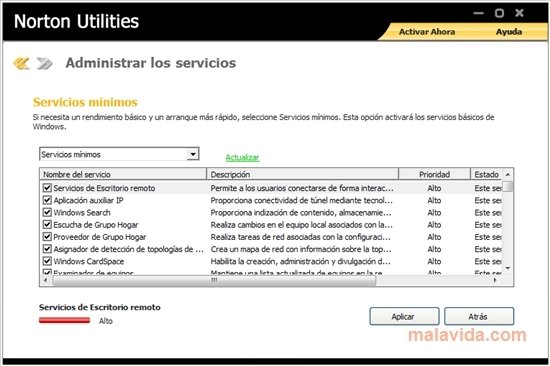Select the Windows Search service name

tap(82, 213)
